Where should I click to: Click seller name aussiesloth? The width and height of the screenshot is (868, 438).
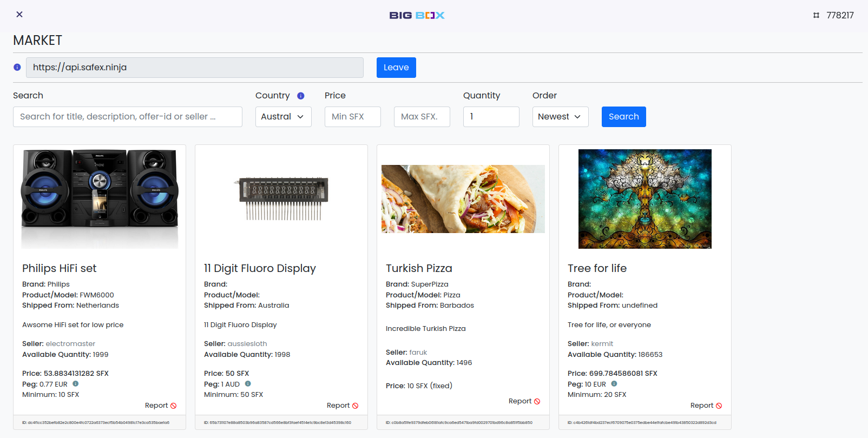(x=247, y=344)
